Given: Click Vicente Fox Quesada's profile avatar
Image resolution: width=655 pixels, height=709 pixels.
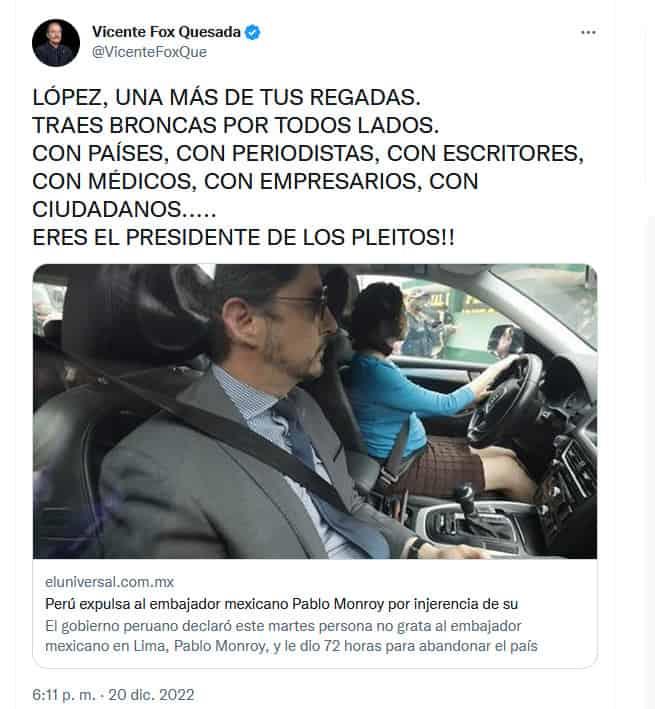Looking at the screenshot, I should coord(56,43).
